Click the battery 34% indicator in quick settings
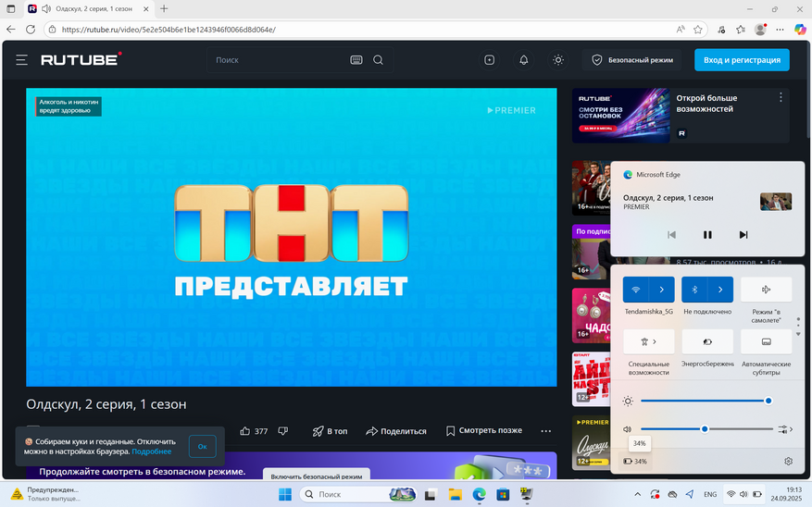This screenshot has width=812, height=507. point(635,461)
